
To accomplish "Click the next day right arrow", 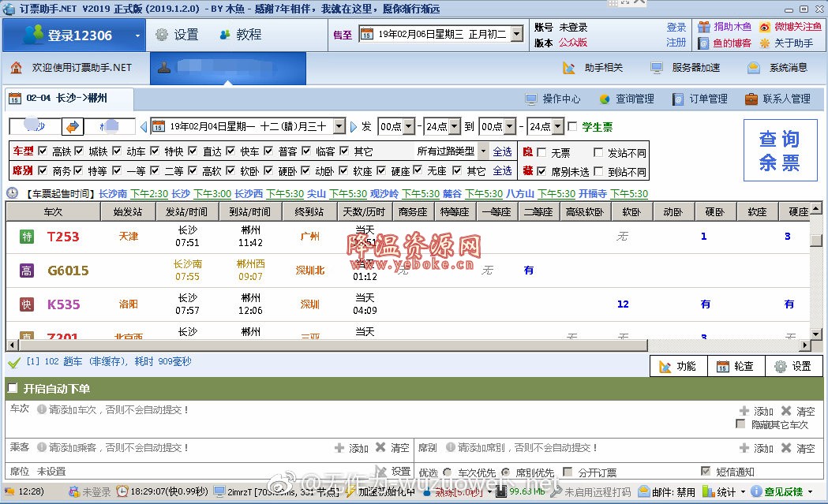I will click(x=354, y=127).
